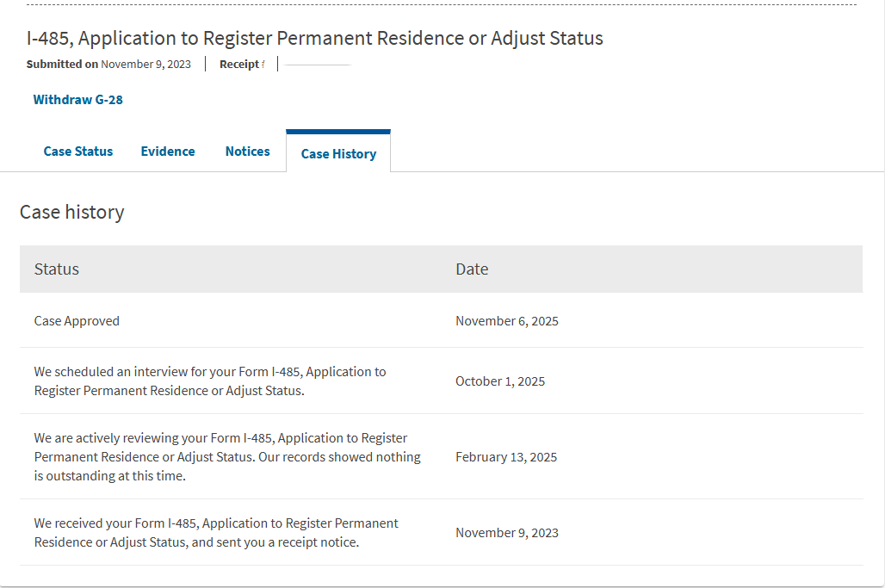Open the Notices tab

247,152
